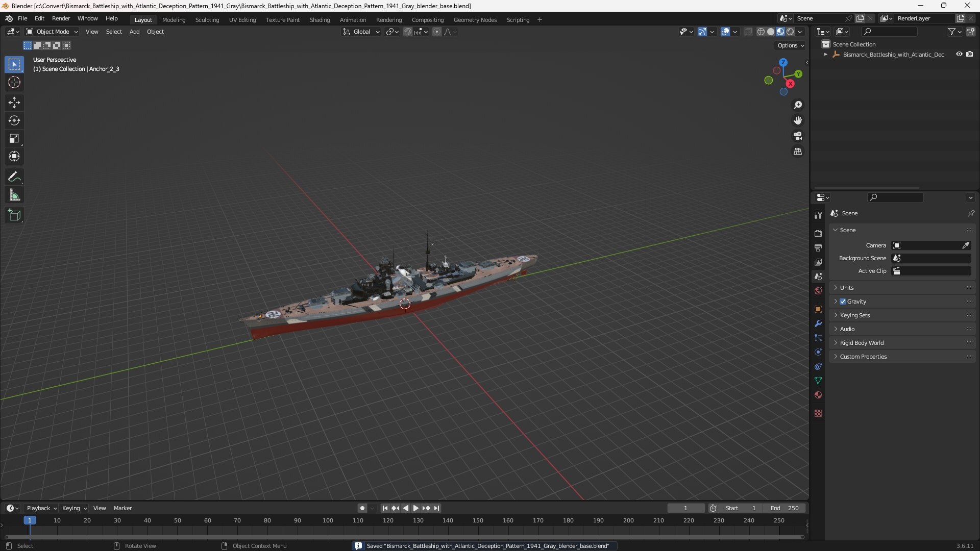The width and height of the screenshot is (980, 551).
Task: Toggle auto keying record button
Action: (362, 508)
